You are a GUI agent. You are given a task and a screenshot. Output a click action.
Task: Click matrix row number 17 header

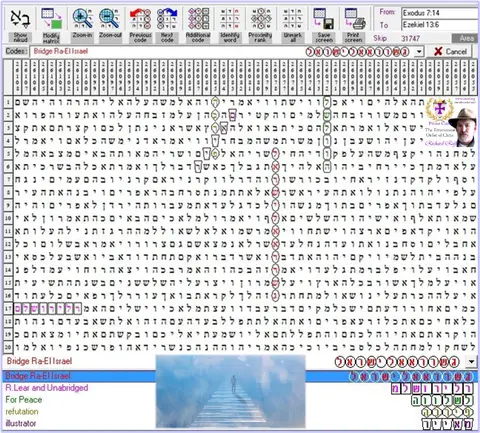8,309
